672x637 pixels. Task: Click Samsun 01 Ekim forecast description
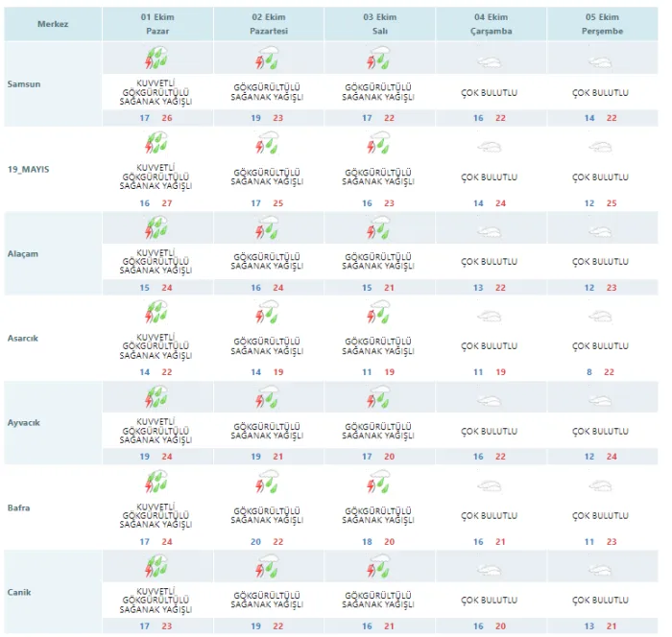click(156, 92)
